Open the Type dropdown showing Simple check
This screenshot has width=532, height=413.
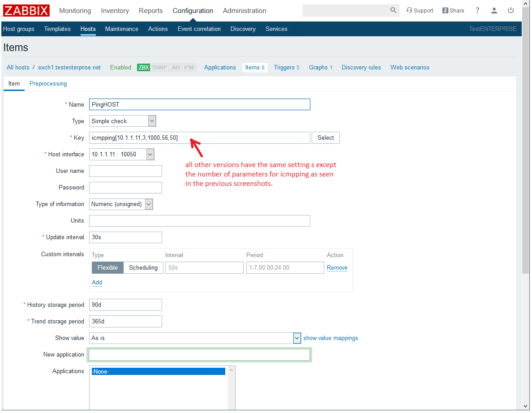pyautogui.click(x=123, y=121)
